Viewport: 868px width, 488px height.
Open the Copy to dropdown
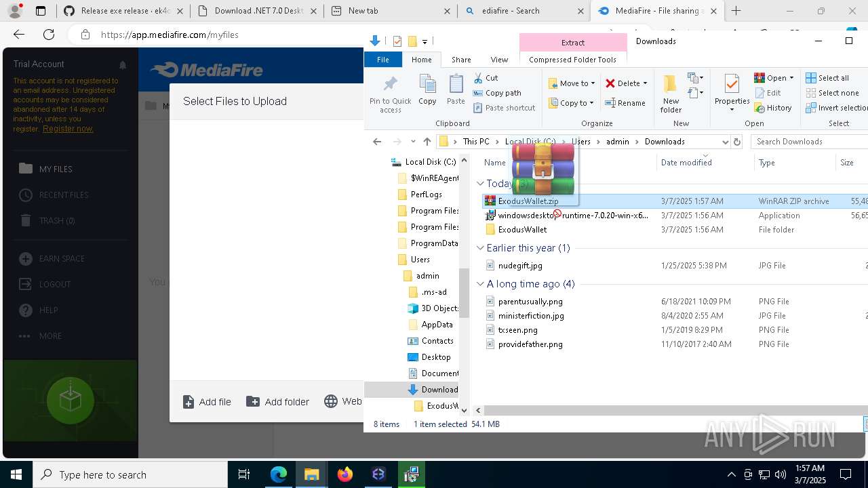(x=571, y=103)
